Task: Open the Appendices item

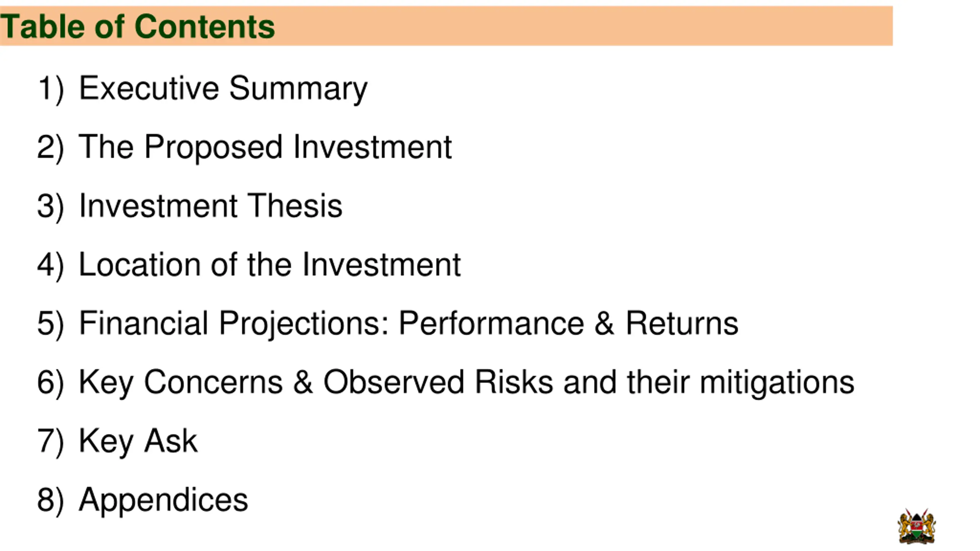Action: [x=163, y=500]
